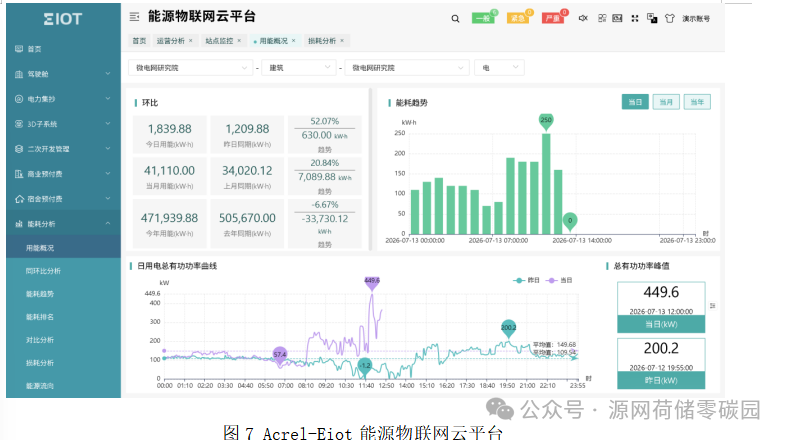Click the 电力集抄 sidebar icon

click(x=19, y=99)
